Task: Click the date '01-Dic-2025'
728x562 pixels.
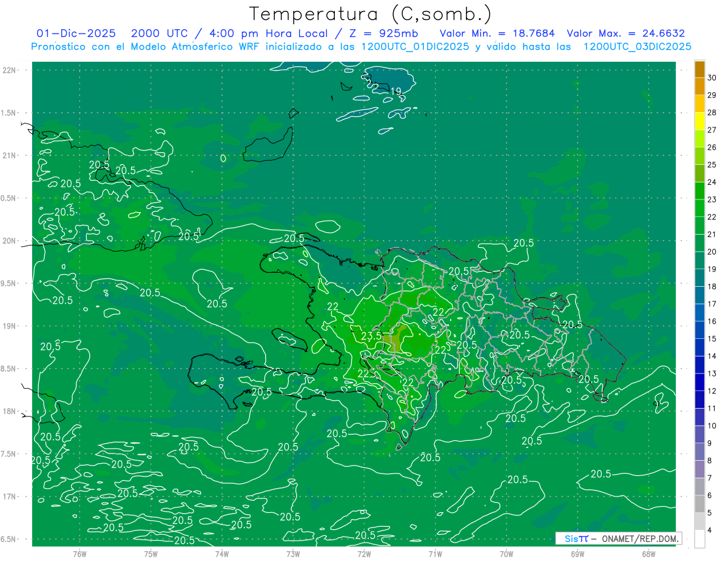Action: 77,33
